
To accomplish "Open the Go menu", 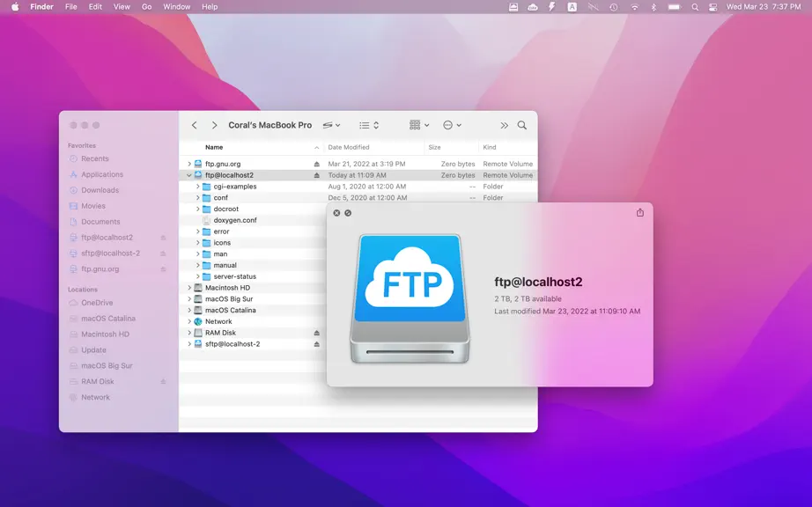I will pos(146,7).
